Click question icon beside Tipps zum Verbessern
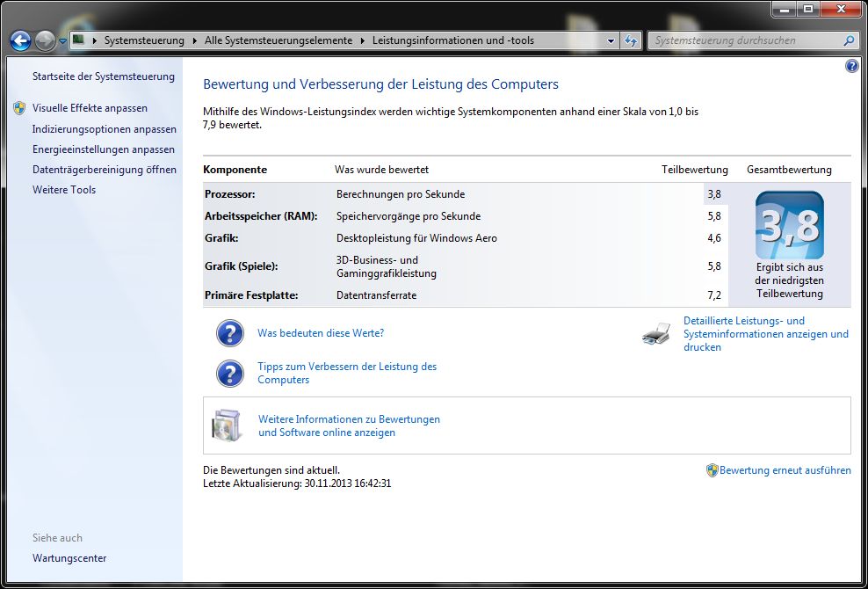Image resolution: width=868 pixels, height=589 pixels. click(229, 374)
